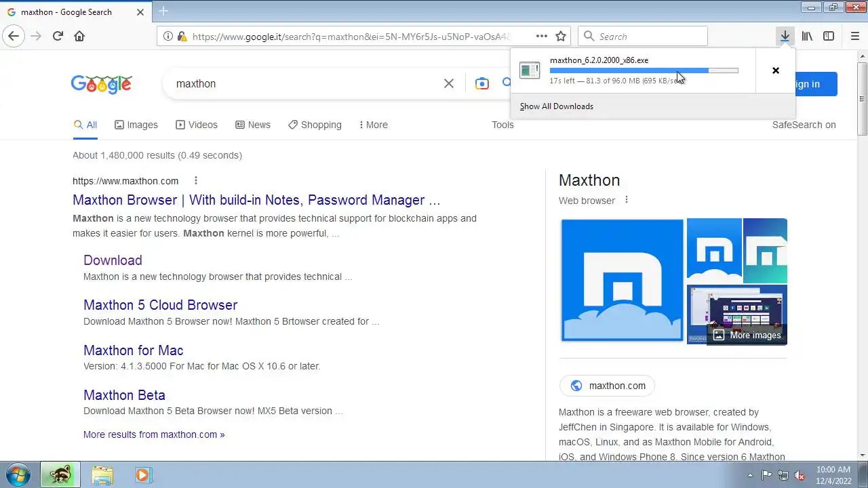Screen dimensions: 868x488
Task: Click the Google logo
Action: point(101,83)
